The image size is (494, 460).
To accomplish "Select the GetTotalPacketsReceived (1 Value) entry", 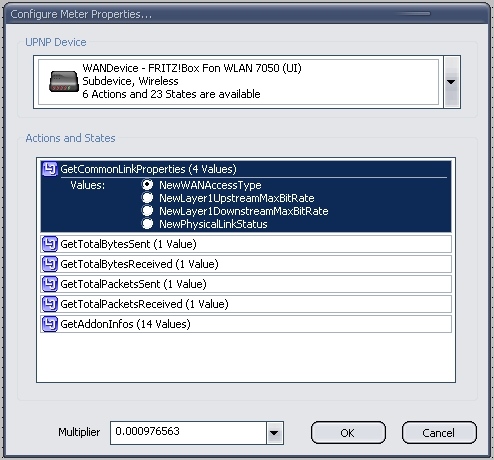I will (246, 304).
